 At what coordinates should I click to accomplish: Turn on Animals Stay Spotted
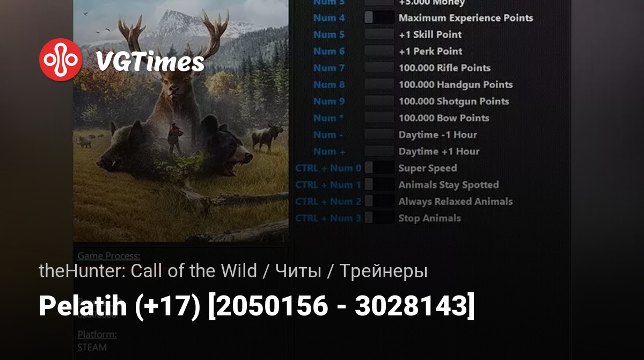(379, 184)
